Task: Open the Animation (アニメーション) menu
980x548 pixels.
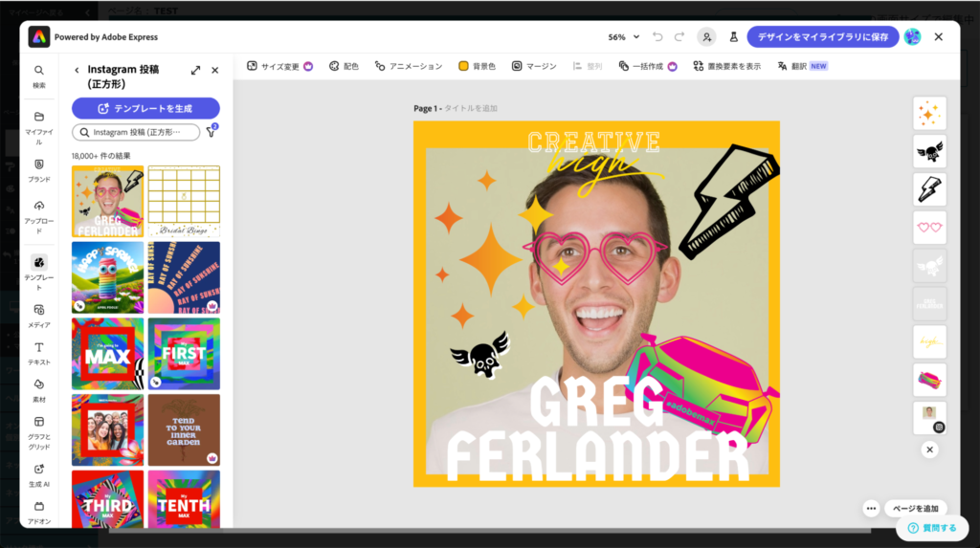Action: tap(409, 66)
